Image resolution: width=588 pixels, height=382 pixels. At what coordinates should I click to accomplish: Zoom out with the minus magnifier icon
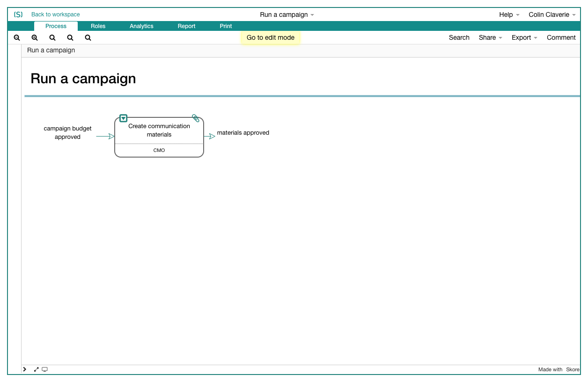tap(17, 38)
